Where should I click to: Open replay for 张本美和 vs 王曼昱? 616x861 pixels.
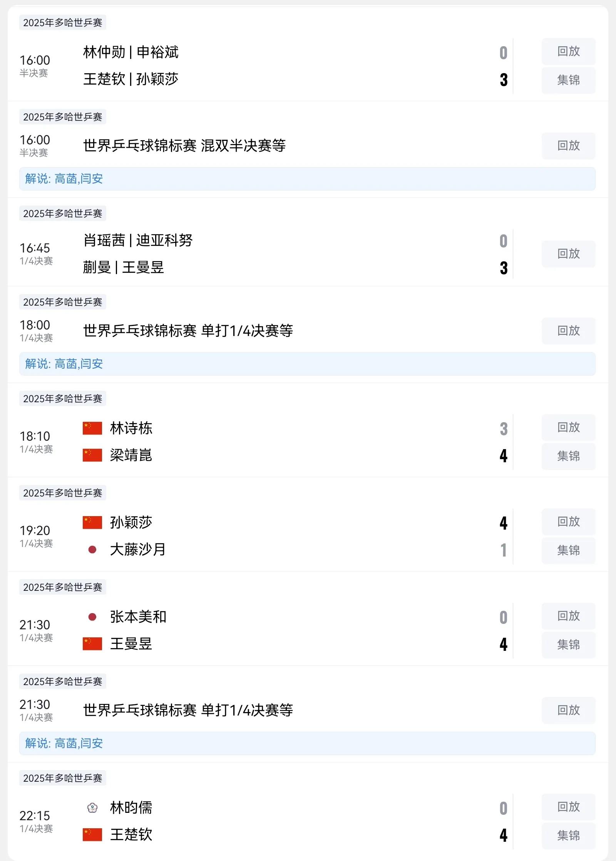click(568, 616)
